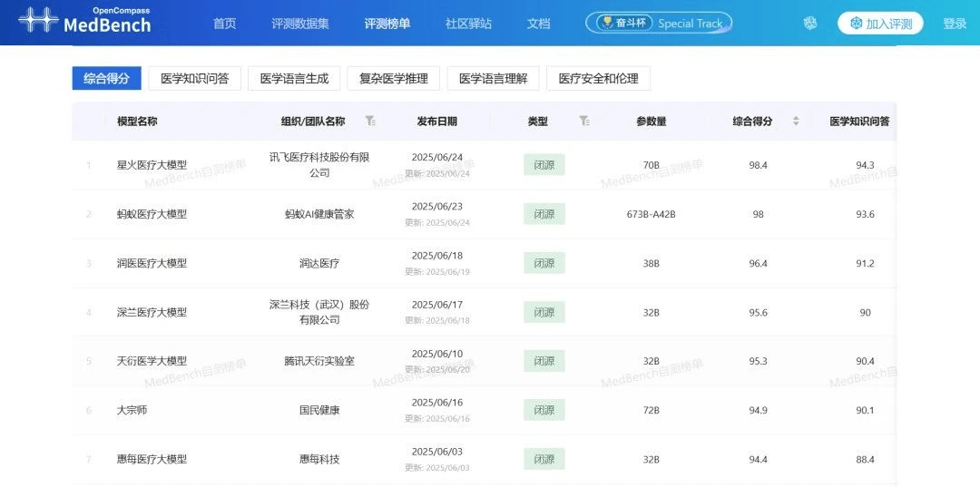Select the 天衍医学大模型 row name

(152, 362)
